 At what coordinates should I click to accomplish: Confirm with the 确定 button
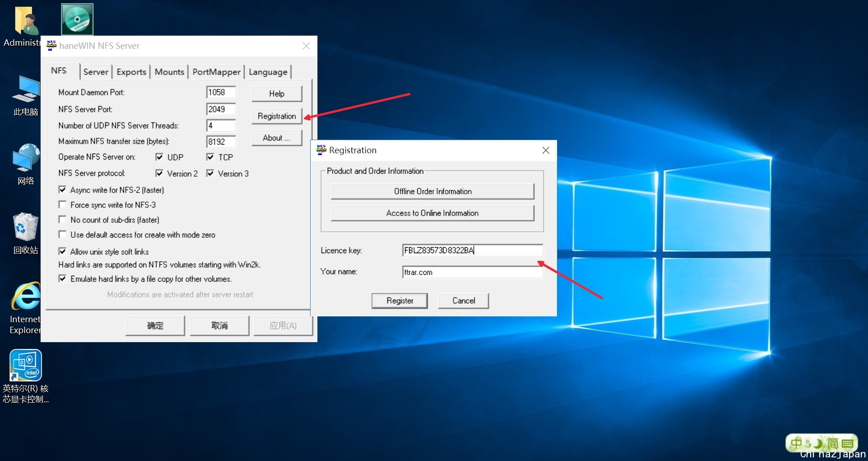pos(155,325)
